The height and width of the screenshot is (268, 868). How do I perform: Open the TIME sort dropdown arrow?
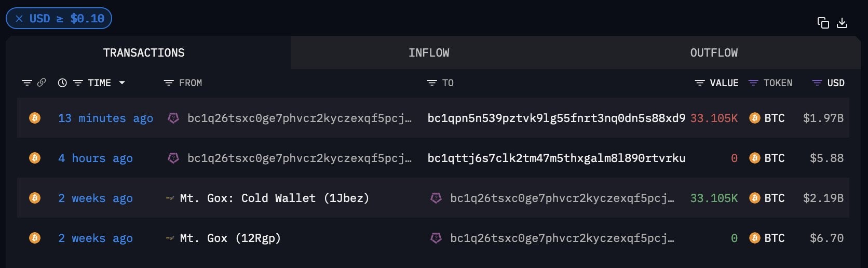point(122,83)
